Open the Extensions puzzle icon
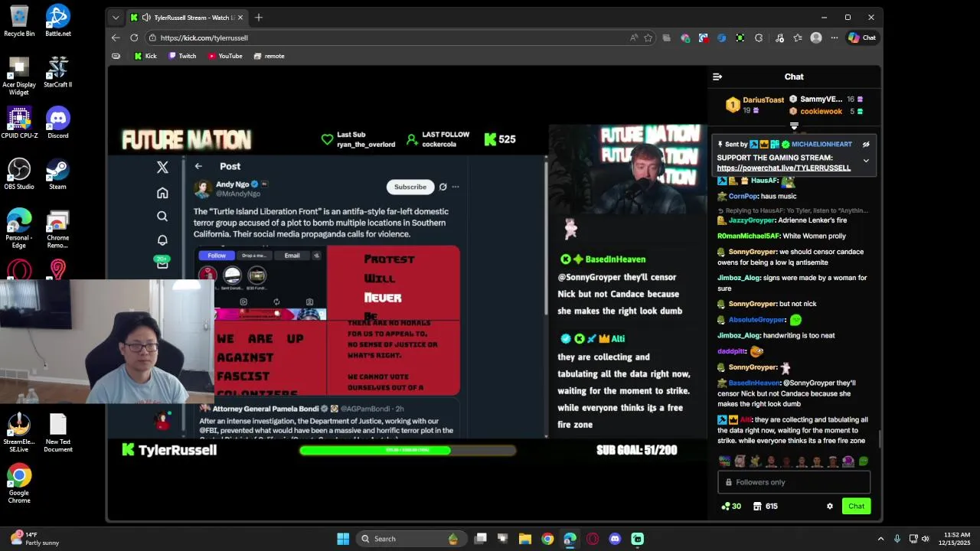Screen dimensions: 980x551 (x=759, y=37)
